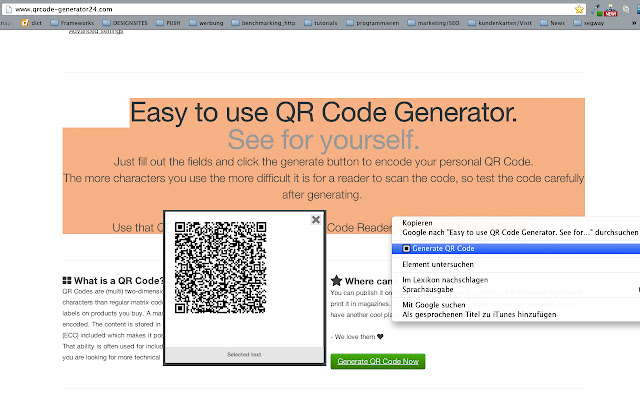Click the 'after generating.' text line
This screenshot has height=400, width=640.
tap(322, 195)
